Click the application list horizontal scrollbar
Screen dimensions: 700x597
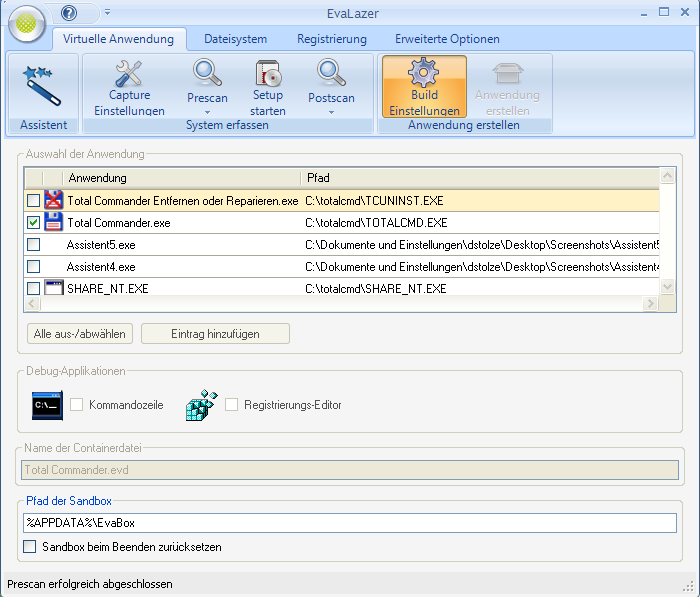[340, 304]
